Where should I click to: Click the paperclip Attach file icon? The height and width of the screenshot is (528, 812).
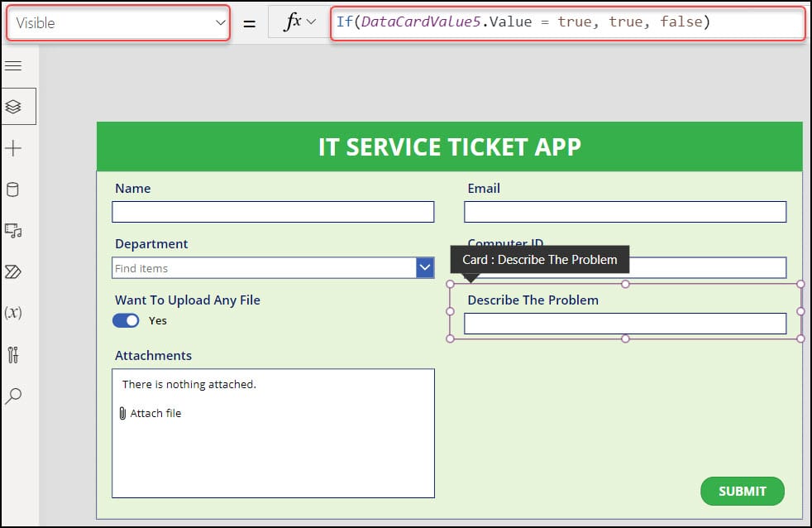[122, 414]
